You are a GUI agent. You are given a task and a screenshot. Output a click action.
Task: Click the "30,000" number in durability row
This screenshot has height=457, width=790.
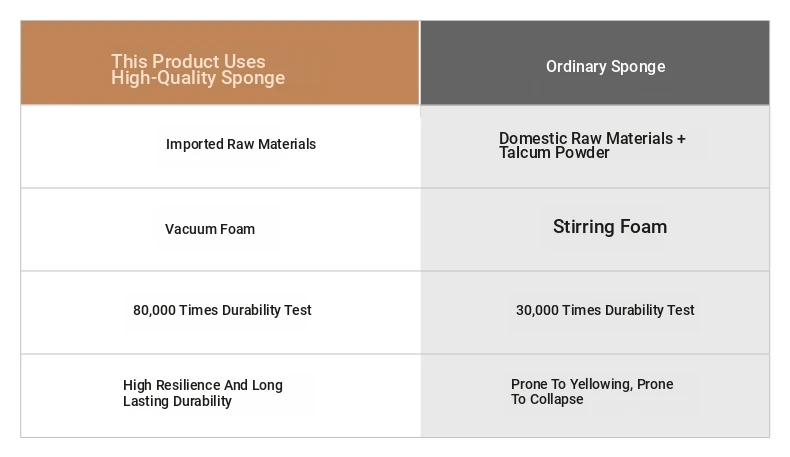[537, 310]
